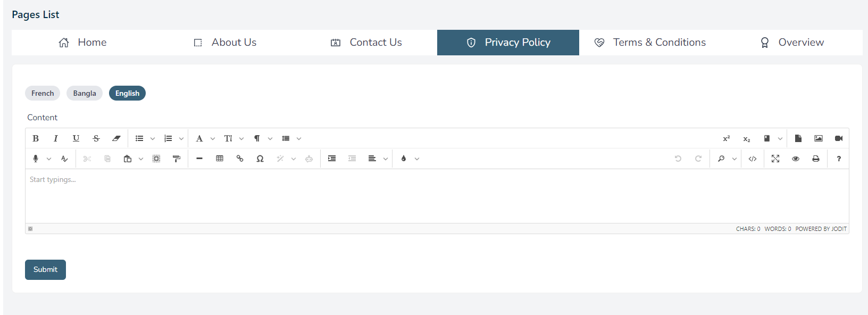Toggle bold formatting in editor
Image resolution: width=868 pixels, height=315 pixels.
[x=36, y=138]
